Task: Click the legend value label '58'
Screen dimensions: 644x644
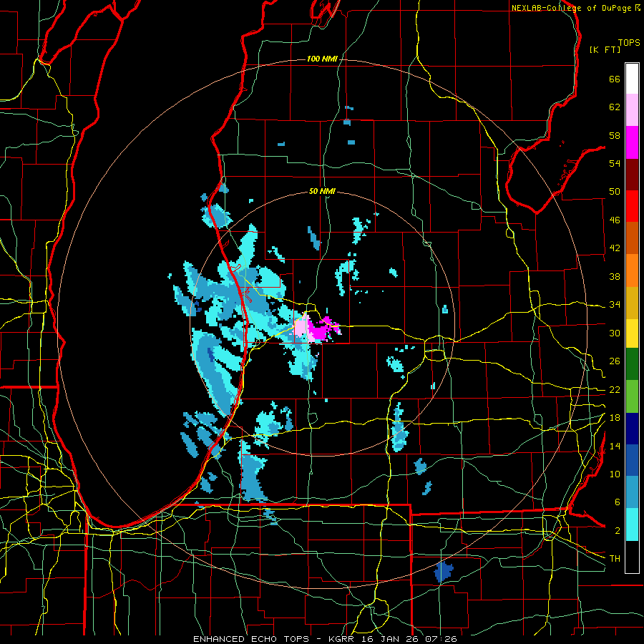Action: [615, 135]
